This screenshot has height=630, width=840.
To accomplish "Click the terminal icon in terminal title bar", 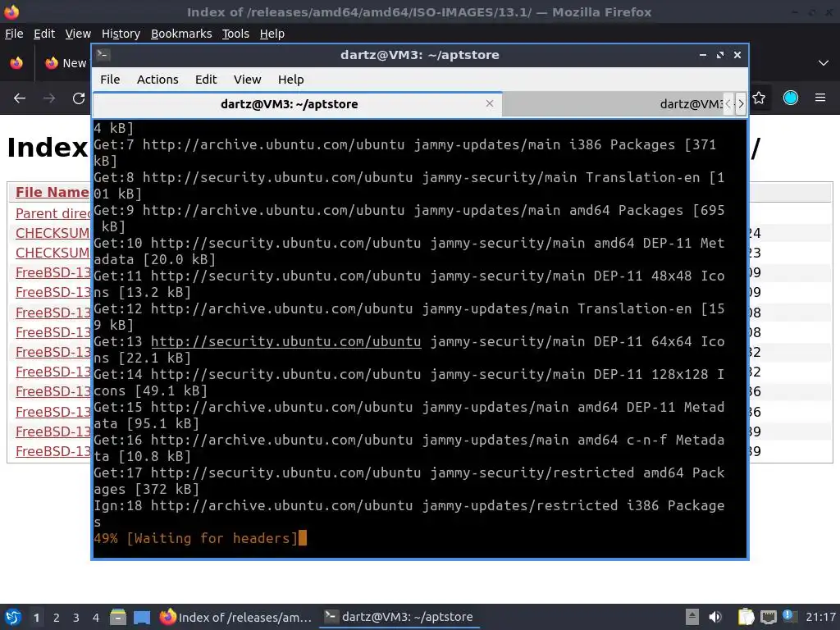I will pyautogui.click(x=103, y=55).
